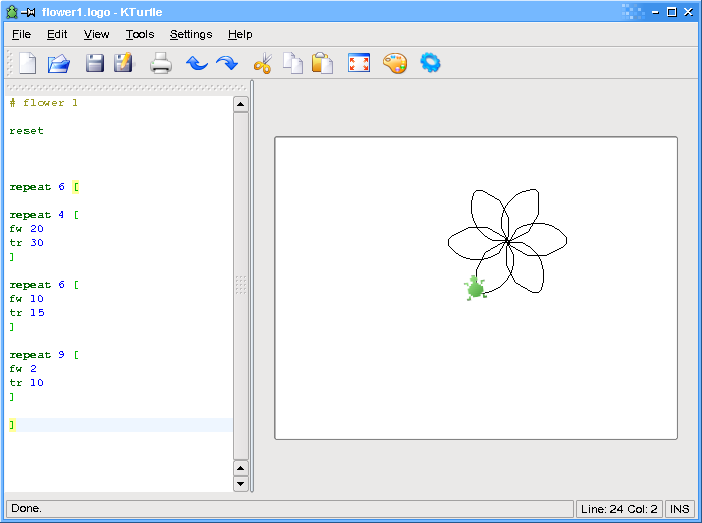The width and height of the screenshot is (702, 523).
Task: Click the blue gear icon in the toolbar
Action: click(430, 64)
